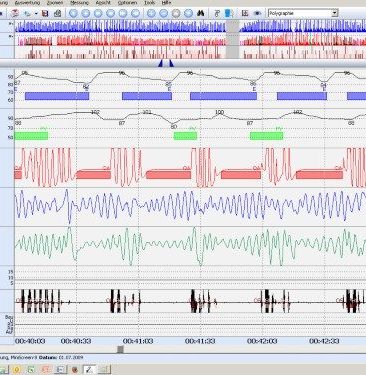Open the Auswertung menu
The image size is (366, 375).
27,2
